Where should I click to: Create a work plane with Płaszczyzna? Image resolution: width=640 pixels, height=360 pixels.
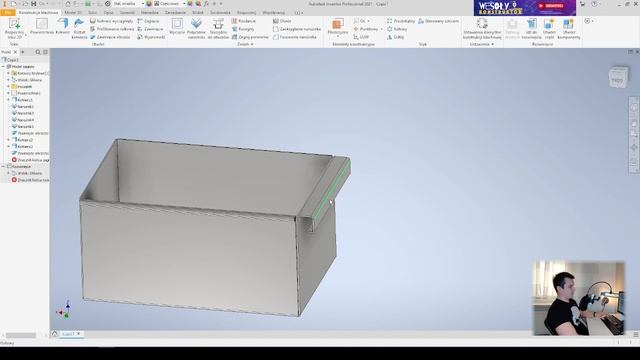(x=338, y=26)
